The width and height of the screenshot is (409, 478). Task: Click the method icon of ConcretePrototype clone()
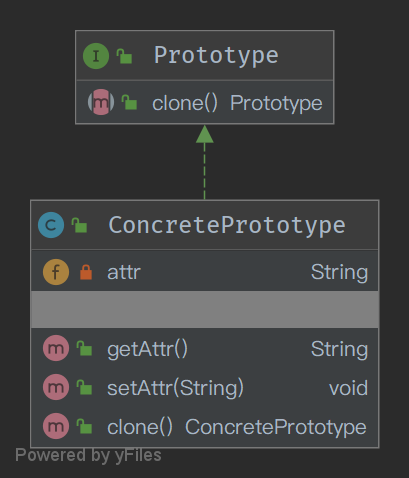point(56,426)
